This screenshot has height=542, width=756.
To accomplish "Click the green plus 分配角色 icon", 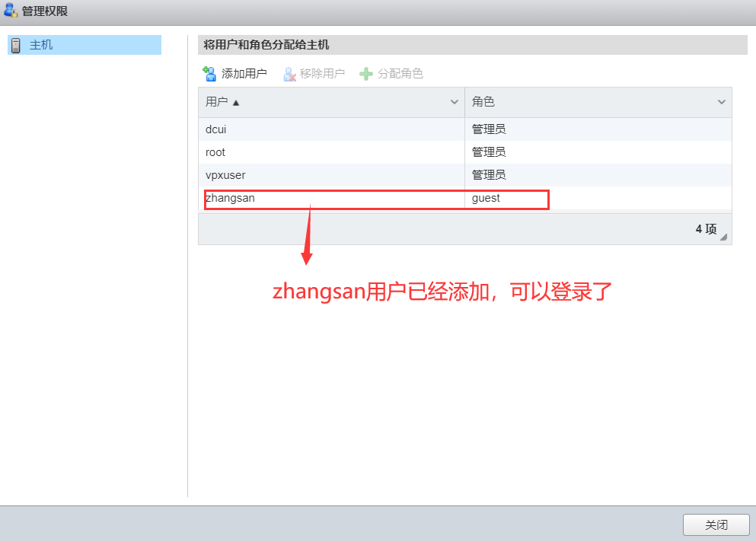I will (x=366, y=74).
